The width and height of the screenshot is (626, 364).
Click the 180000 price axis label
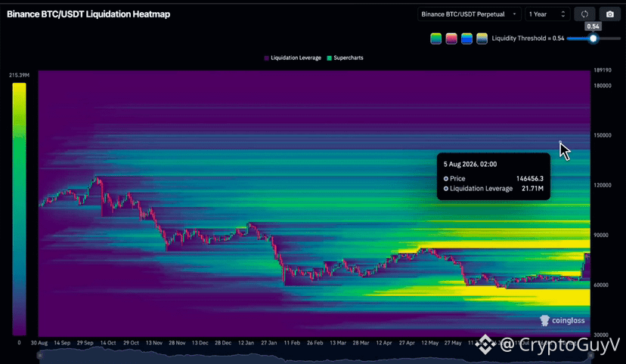[603, 86]
